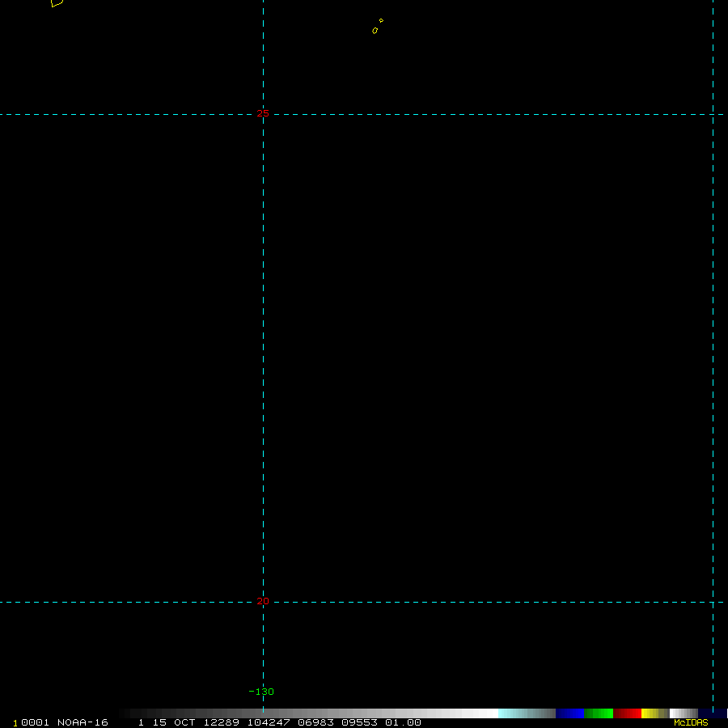Click the 104247 time value in status line

tap(269, 723)
